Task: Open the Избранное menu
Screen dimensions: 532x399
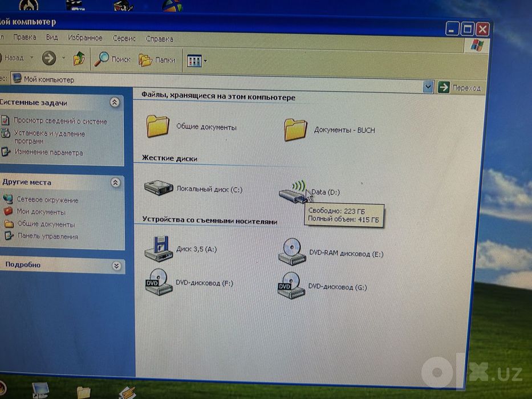Action: pos(85,38)
